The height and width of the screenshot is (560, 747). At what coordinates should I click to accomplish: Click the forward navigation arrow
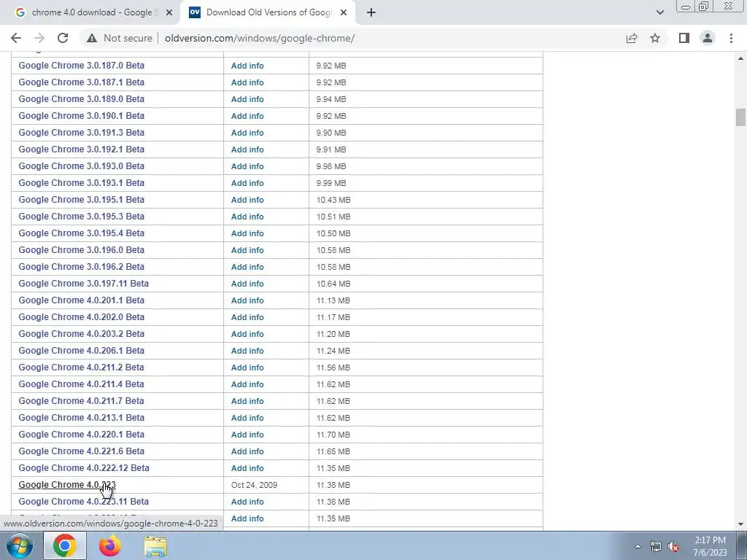pos(39,38)
